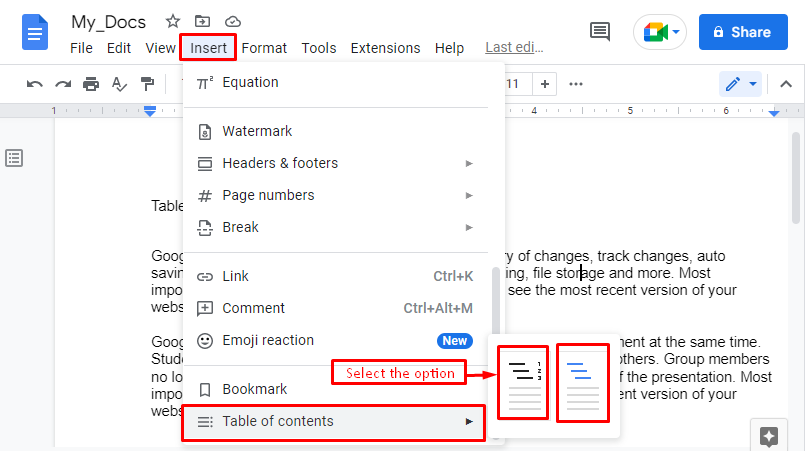
Task: Print the document
Action: click(x=91, y=84)
